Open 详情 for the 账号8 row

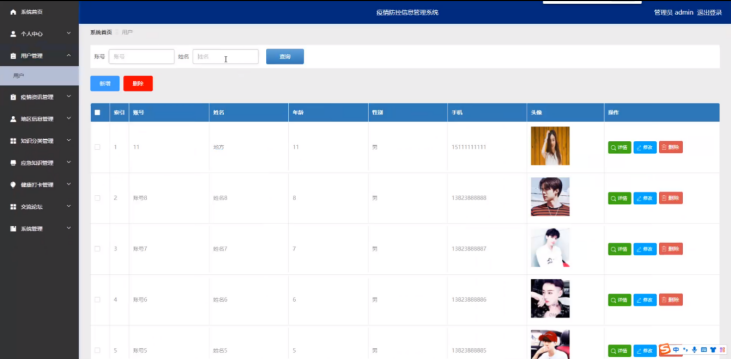(x=619, y=198)
